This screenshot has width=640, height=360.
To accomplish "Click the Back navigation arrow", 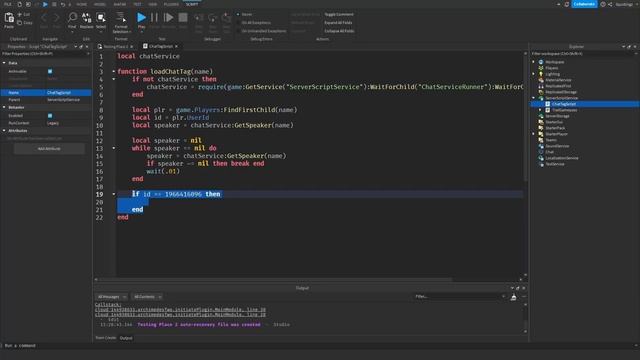I will 44,18.
